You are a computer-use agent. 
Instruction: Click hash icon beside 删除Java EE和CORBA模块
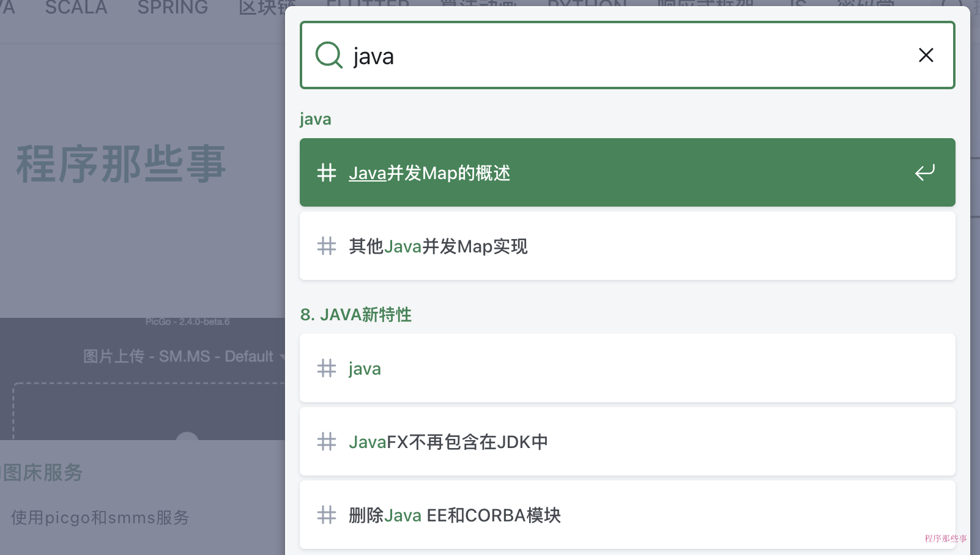click(x=327, y=515)
